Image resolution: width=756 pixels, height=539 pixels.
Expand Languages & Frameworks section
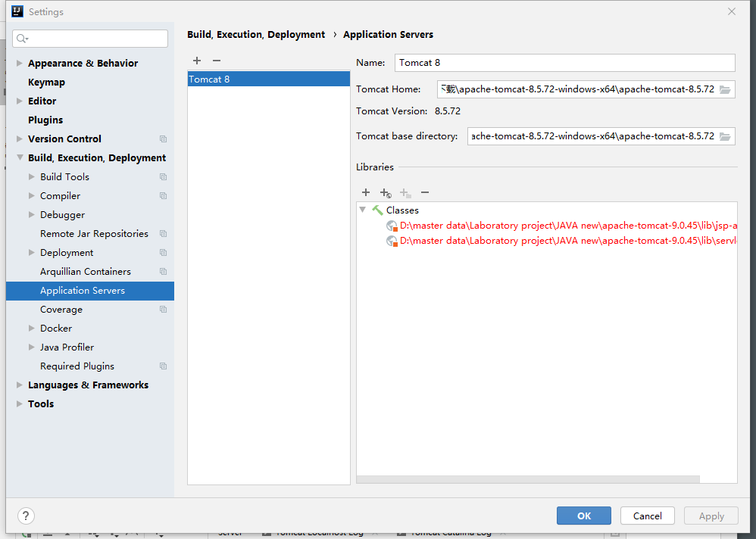pyautogui.click(x=19, y=385)
